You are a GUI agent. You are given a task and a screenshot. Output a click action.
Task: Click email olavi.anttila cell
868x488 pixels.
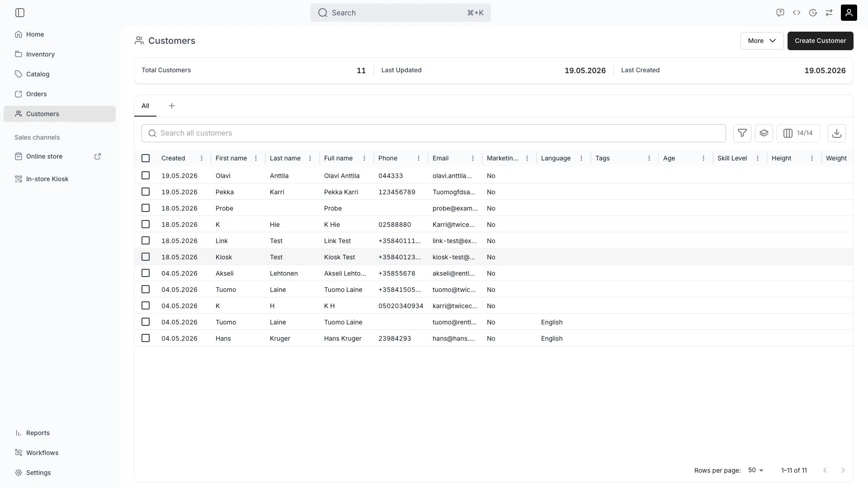coord(452,176)
